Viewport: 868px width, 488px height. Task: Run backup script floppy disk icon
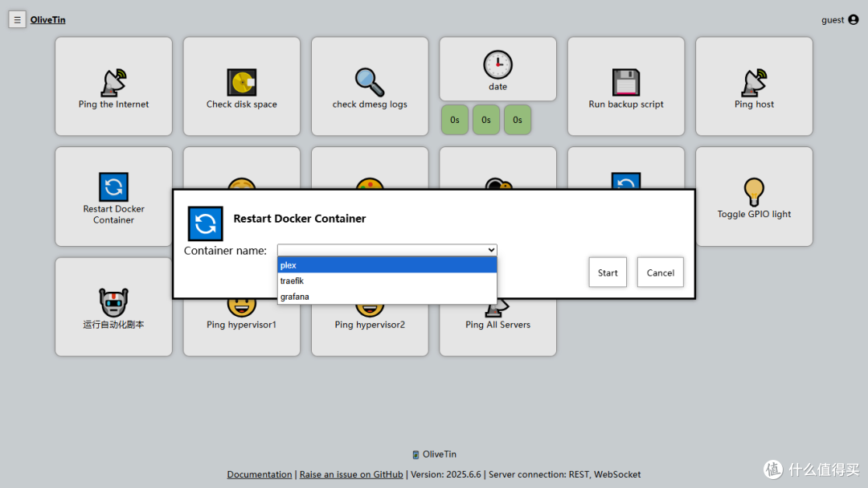tap(626, 82)
